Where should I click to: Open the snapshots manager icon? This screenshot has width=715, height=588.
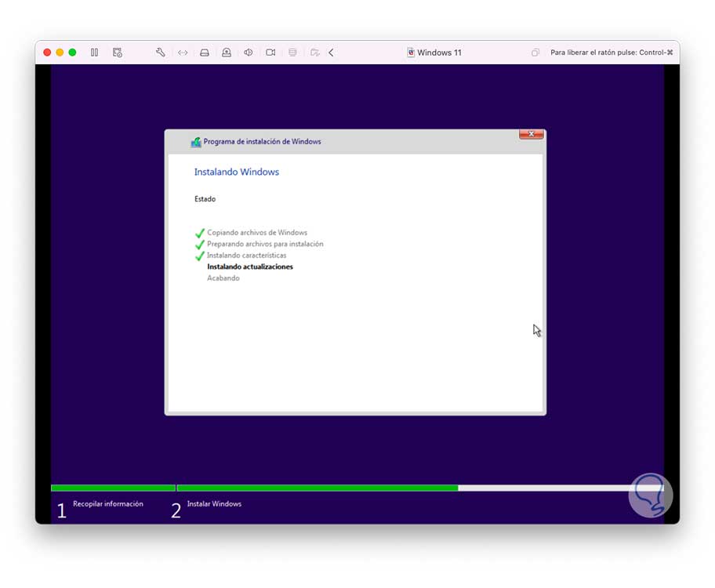[x=117, y=53]
